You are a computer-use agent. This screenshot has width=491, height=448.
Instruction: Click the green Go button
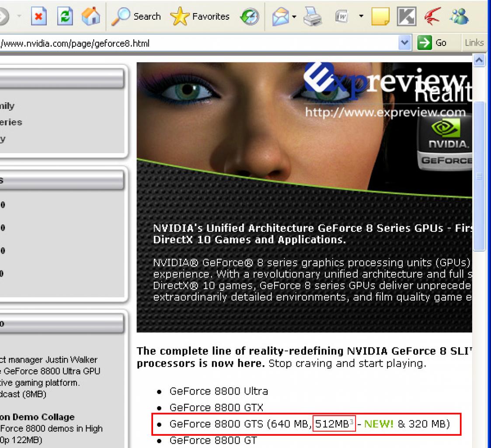[432, 42]
